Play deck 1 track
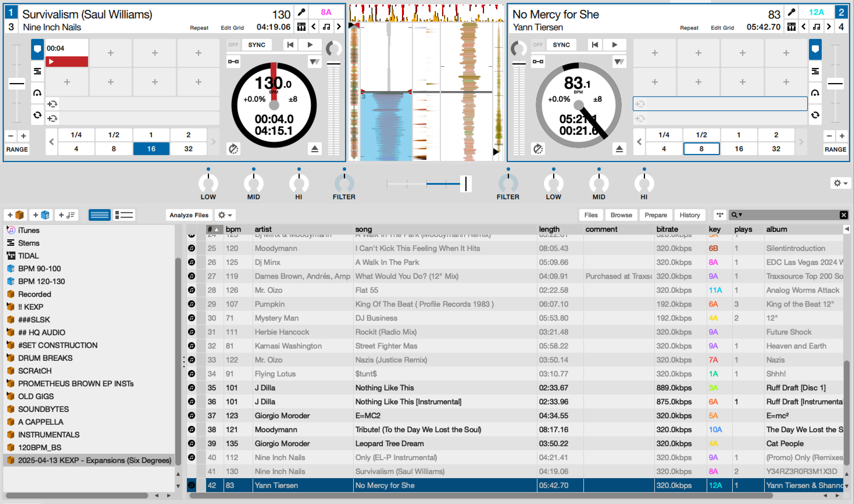This screenshot has width=854, height=504. 310,44
